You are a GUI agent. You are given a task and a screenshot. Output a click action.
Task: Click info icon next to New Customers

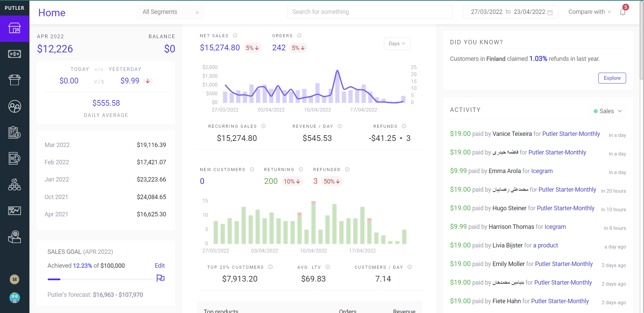pyautogui.click(x=252, y=169)
